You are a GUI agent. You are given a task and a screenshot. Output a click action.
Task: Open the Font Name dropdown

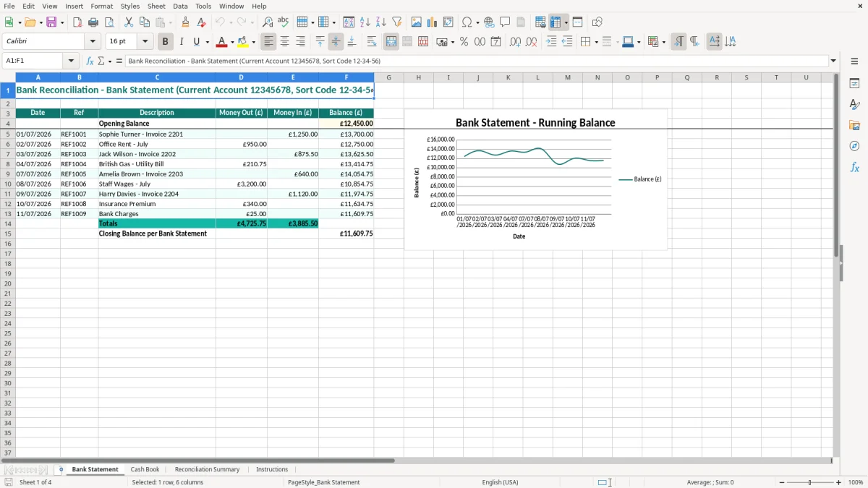(x=93, y=42)
